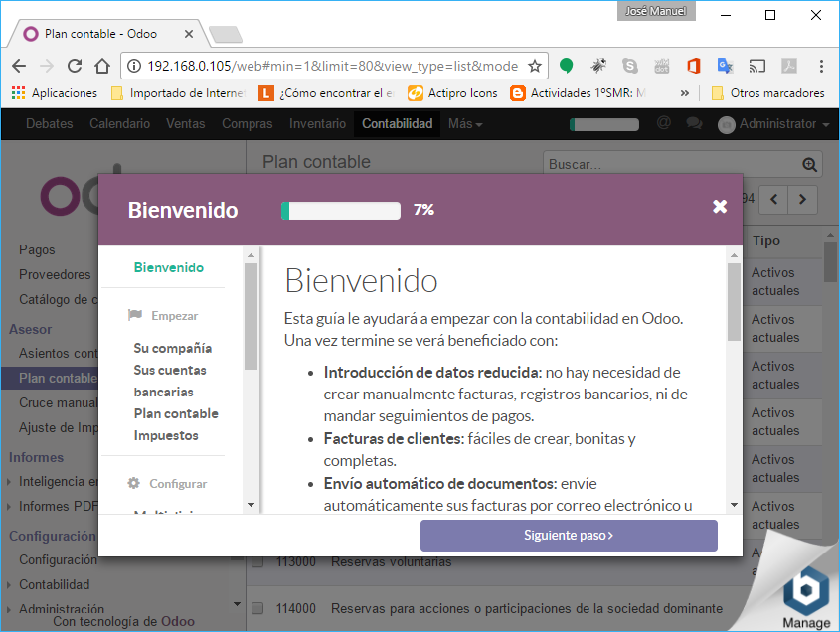Screen dimensions: 840x632
Task: Select the checkbox for account 114000
Action: pyautogui.click(x=257, y=608)
